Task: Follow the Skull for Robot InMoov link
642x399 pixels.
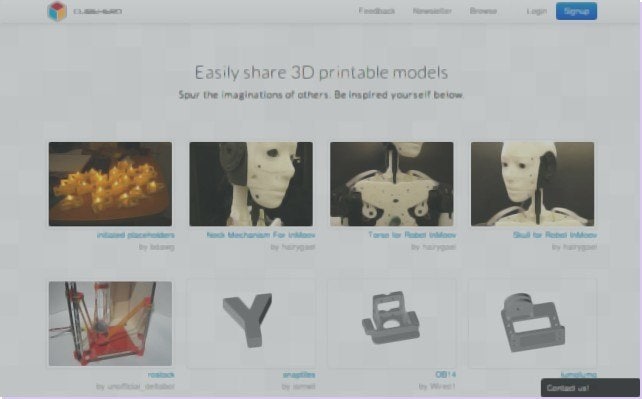Action: 555,235
